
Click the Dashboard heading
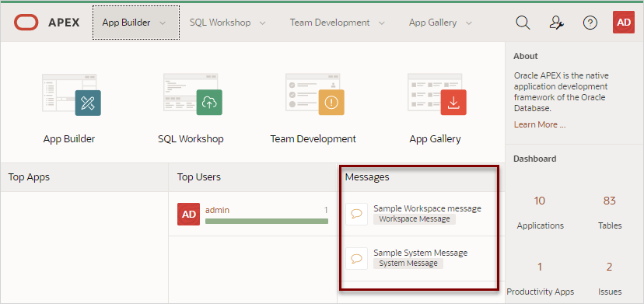(535, 159)
